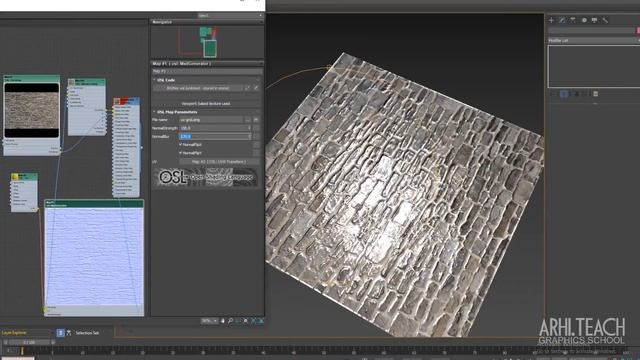Click the Zoom Extents icon
The image size is (640, 360).
246,321
